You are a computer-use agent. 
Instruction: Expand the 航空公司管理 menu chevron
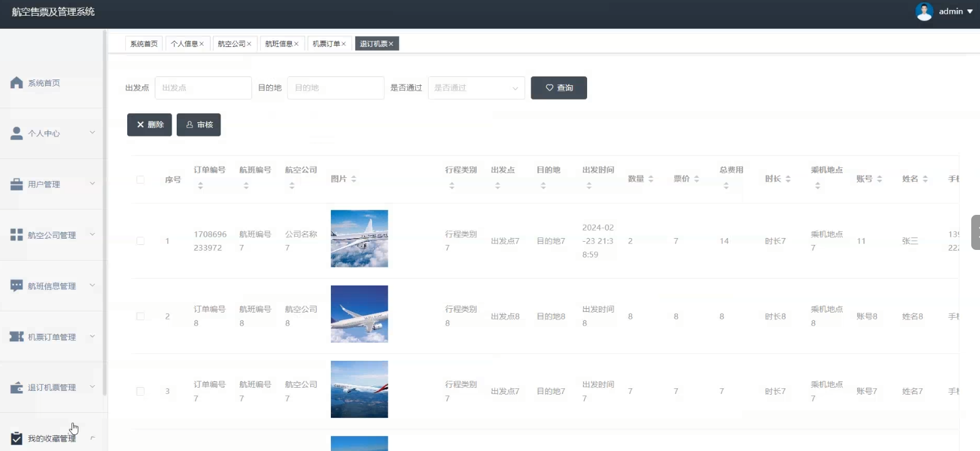point(92,234)
